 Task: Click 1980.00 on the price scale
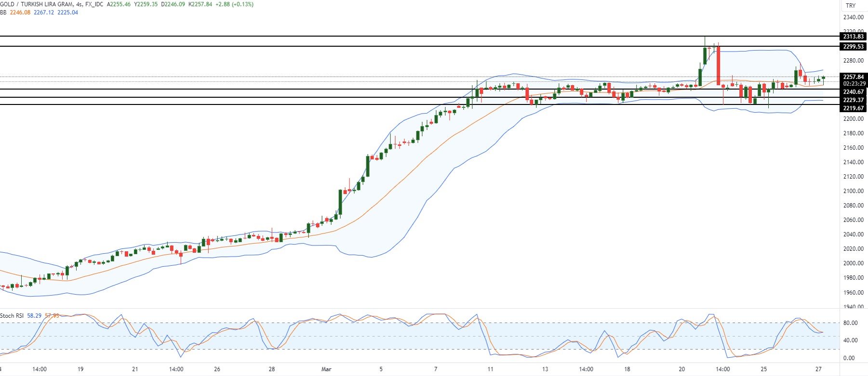point(853,278)
